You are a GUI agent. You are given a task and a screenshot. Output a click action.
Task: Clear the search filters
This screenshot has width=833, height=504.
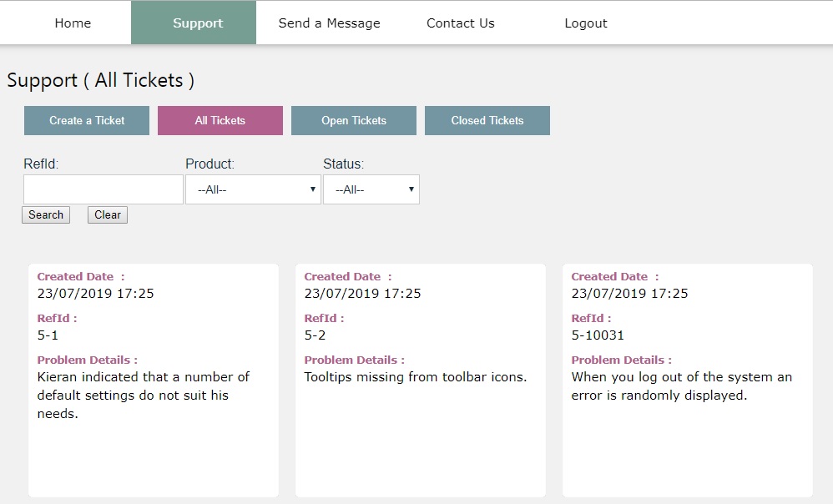coord(108,215)
